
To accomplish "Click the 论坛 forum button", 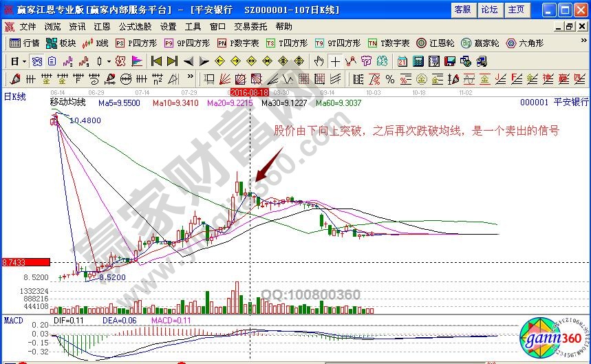I will [x=489, y=10].
